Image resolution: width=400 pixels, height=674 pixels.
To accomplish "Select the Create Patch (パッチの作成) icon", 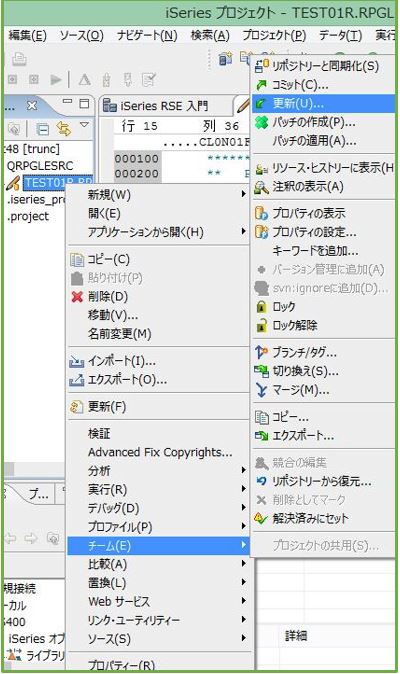I will click(x=261, y=123).
